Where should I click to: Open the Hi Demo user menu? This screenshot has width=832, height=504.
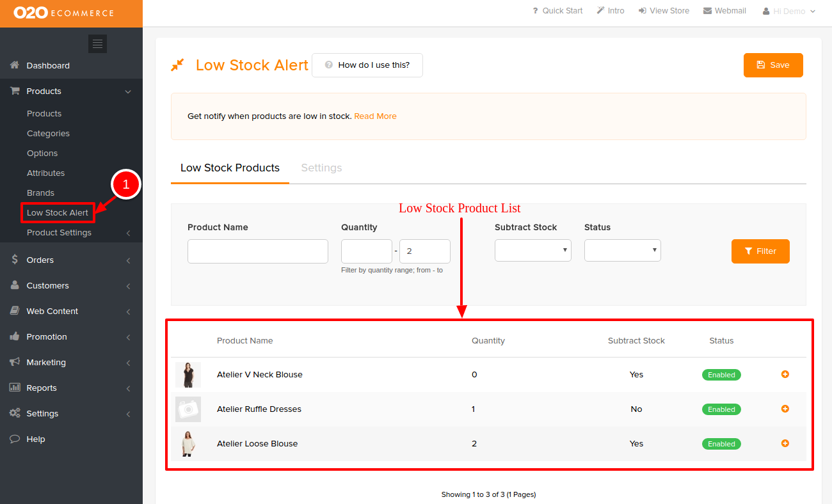[789, 12]
